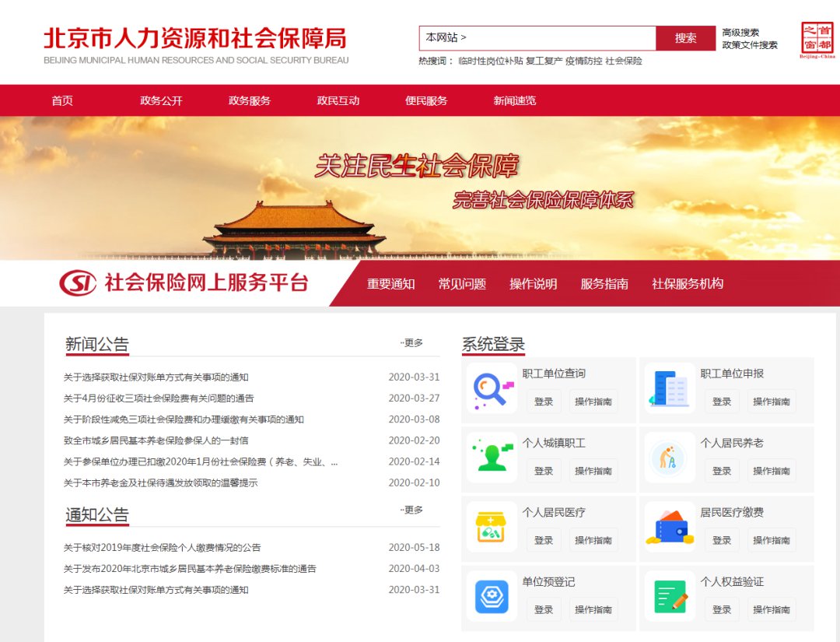Click 操作指南 under 个人权益验证
The height and width of the screenshot is (642, 840).
772,609
